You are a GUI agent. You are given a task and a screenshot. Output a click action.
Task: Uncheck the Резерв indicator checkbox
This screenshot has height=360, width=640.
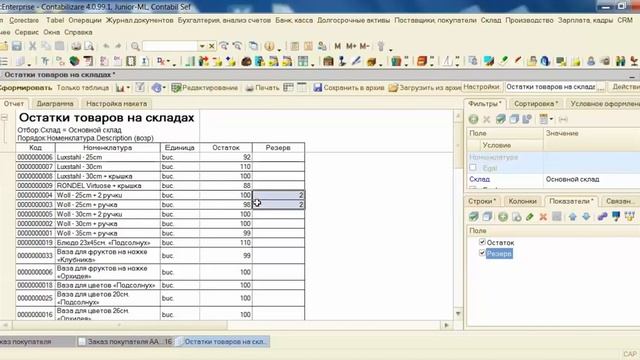(x=482, y=253)
